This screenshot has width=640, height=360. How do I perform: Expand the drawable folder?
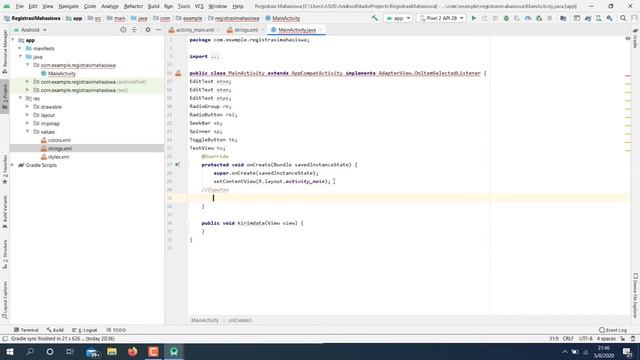coord(27,107)
